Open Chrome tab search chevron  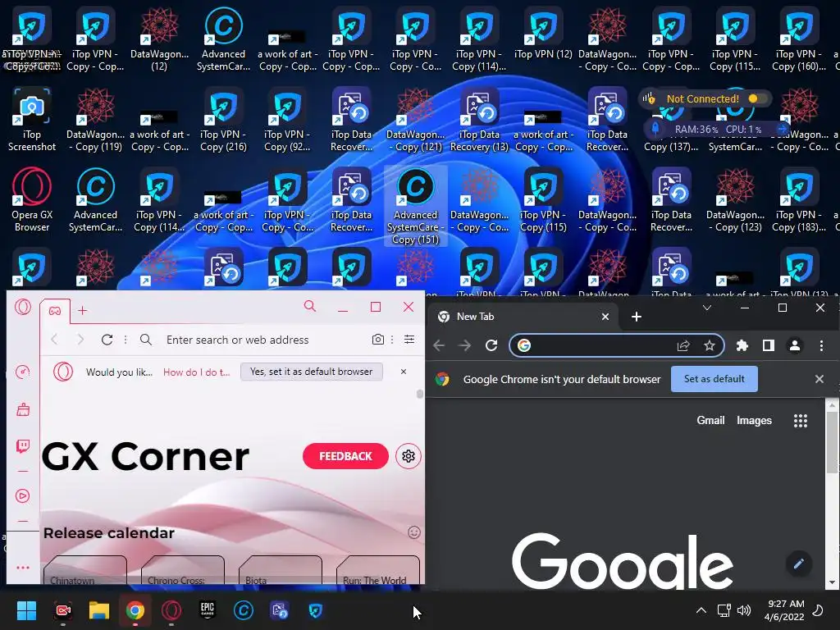click(706, 308)
